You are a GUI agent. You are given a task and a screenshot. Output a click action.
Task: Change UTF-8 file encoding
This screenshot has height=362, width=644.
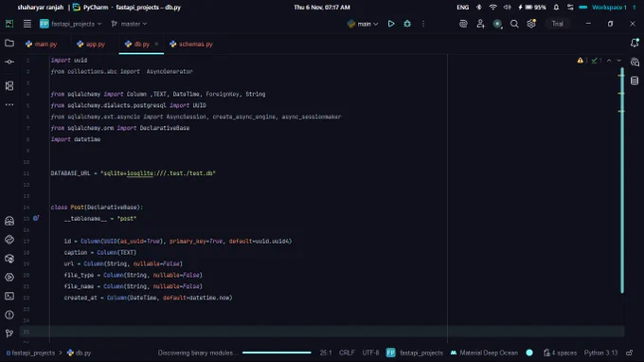(370, 353)
